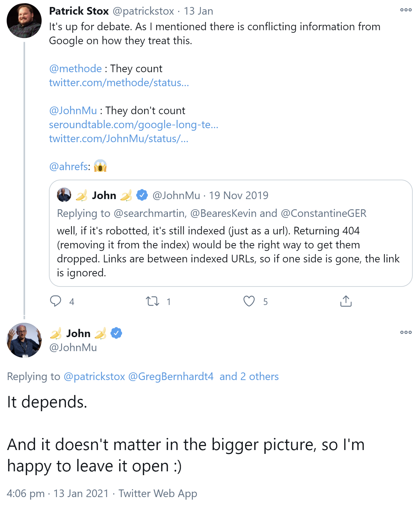Open twitter.com/JohnMu/status link
Image resolution: width=420 pixels, height=506 pixels.
coord(119,139)
